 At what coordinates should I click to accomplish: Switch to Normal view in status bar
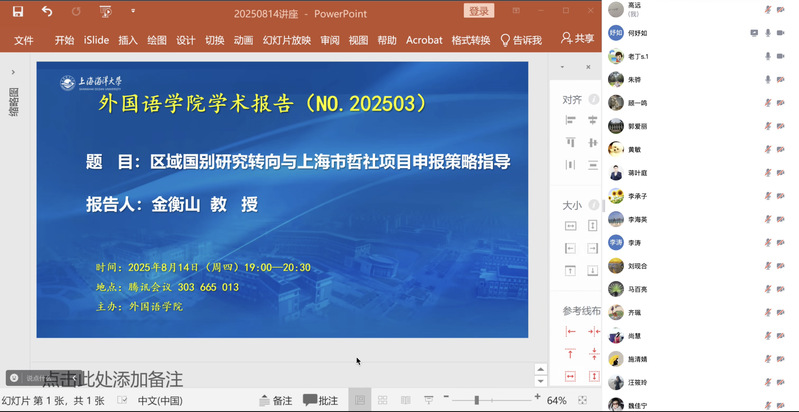[360, 400]
